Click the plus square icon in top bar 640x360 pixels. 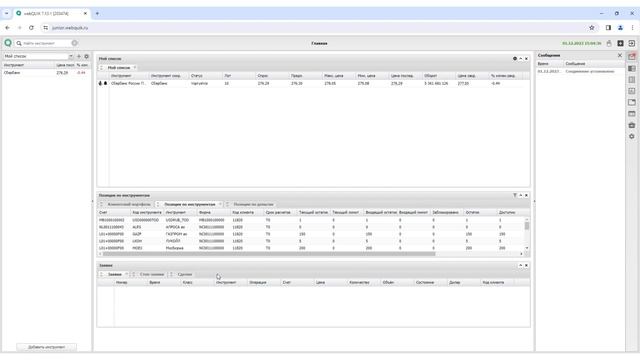[620, 43]
